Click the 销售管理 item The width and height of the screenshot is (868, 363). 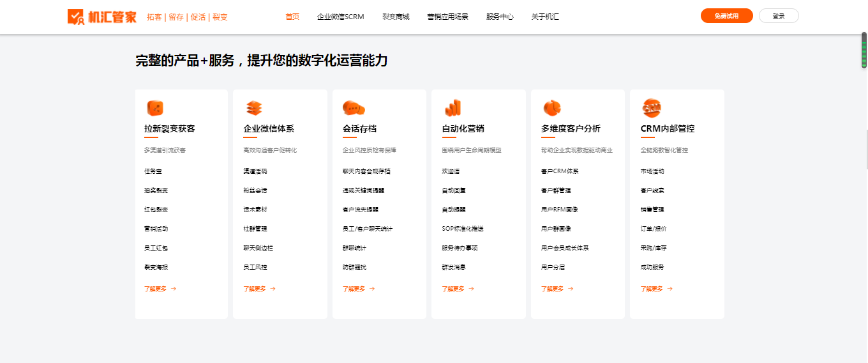point(652,210)
